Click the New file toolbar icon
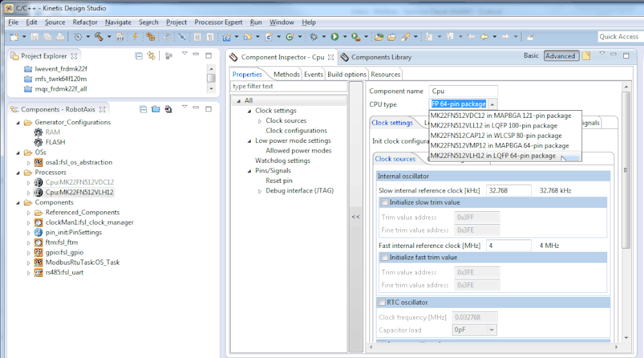This screenshot has height=358, width=644. pos(14,37)
